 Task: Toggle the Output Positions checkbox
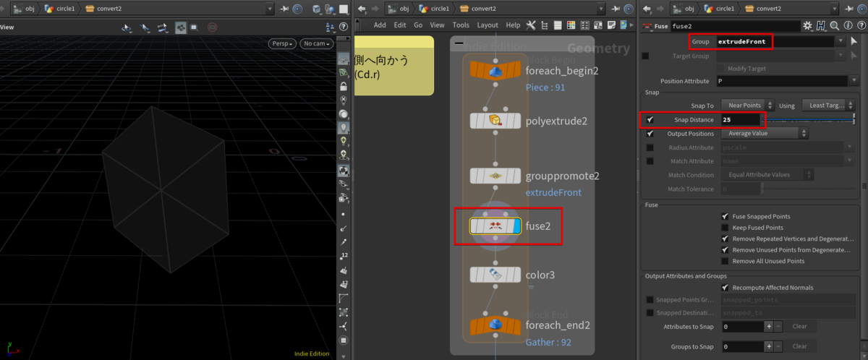tap(650, 134)
